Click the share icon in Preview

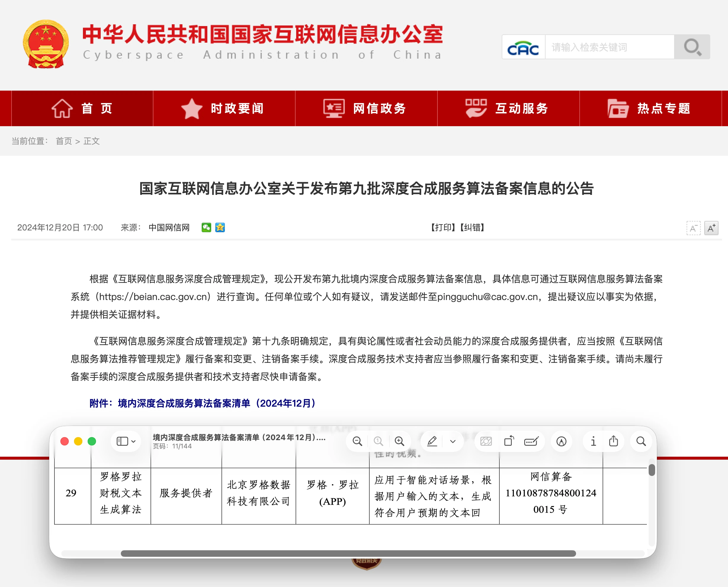(613, 441)
